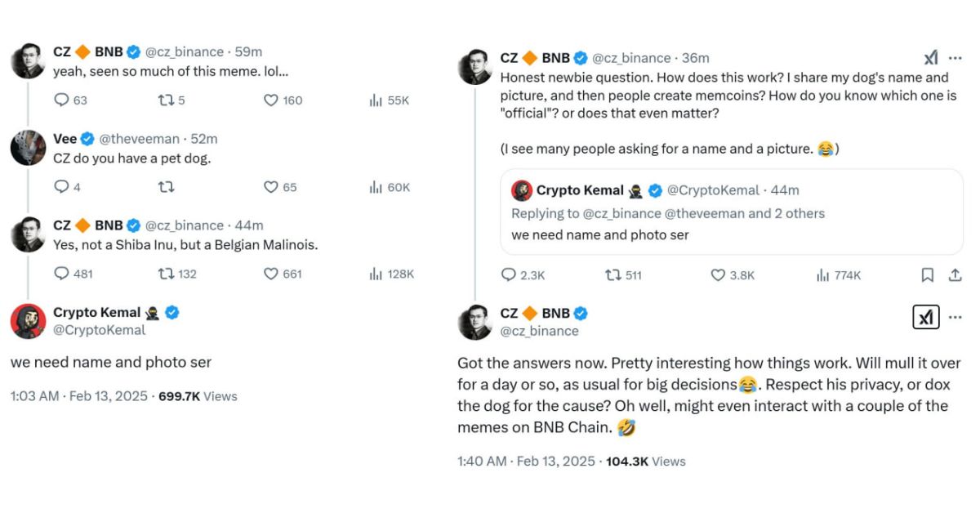Viewport: 980px width, 513px height.
Task: Click Grok icon on 'Honest newbie question' tweet
Action: coord(931,57)
